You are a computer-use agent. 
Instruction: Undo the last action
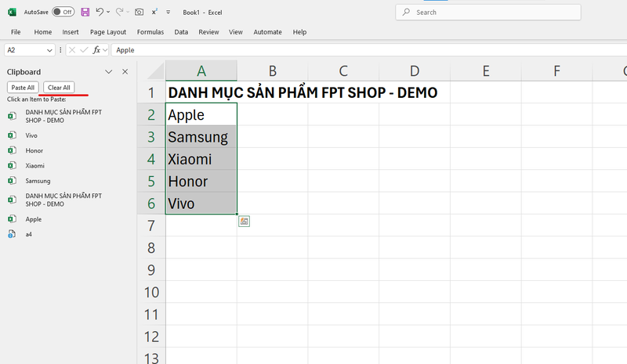[x=100, y=12]
